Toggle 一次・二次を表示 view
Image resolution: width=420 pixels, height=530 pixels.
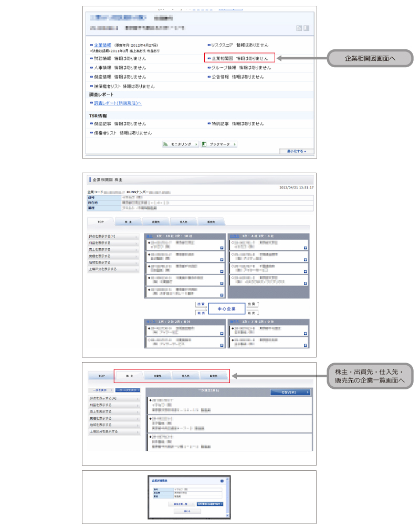128,390
